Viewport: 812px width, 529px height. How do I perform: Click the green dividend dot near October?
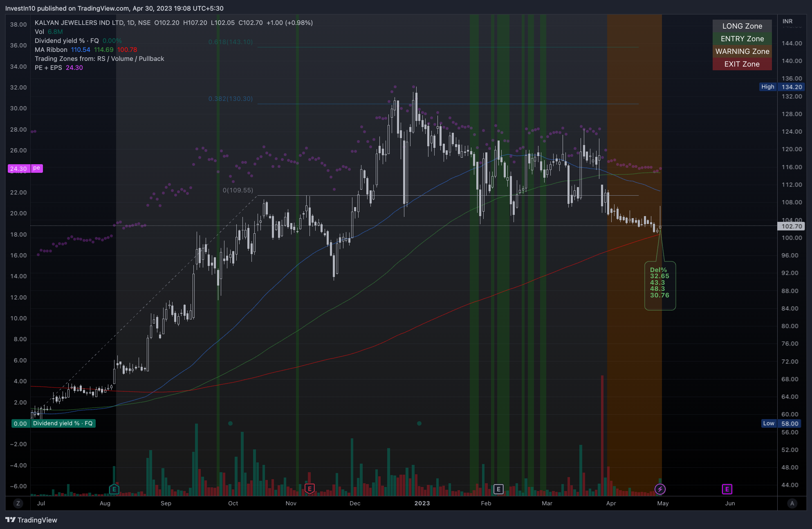[x=230, y=424]
